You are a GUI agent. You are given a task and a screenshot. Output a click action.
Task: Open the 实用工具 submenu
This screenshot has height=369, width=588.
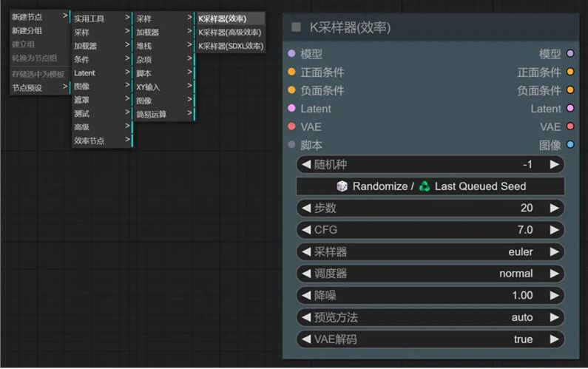pos(102,18)
